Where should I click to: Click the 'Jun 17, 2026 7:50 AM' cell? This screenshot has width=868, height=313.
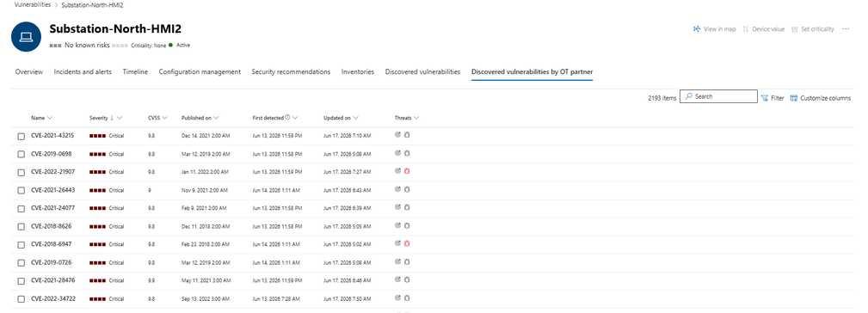[x=347, y=298]
